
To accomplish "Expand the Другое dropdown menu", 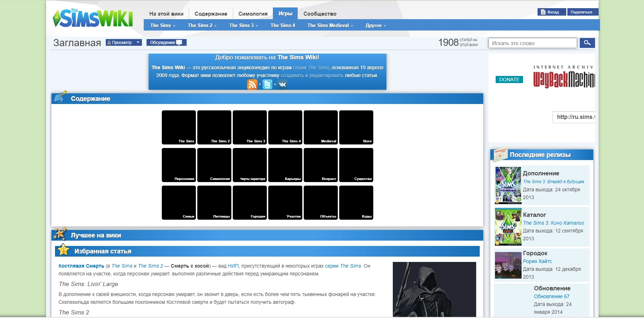I will point(376,25).
